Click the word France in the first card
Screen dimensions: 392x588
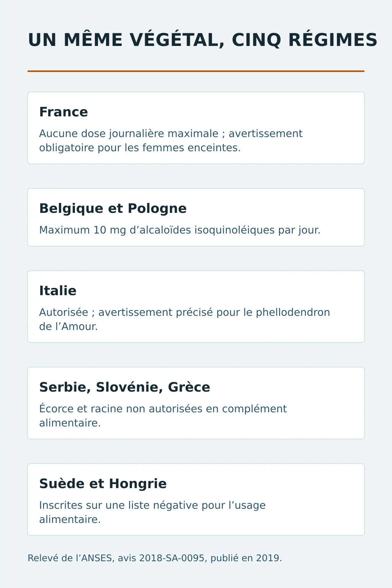click(x=64, y=112)
